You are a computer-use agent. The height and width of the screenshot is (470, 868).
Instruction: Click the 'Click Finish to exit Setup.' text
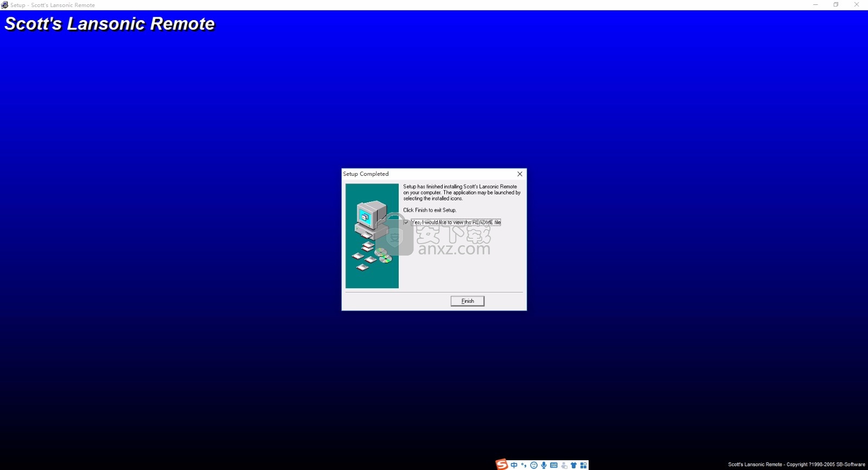(430, 210)
